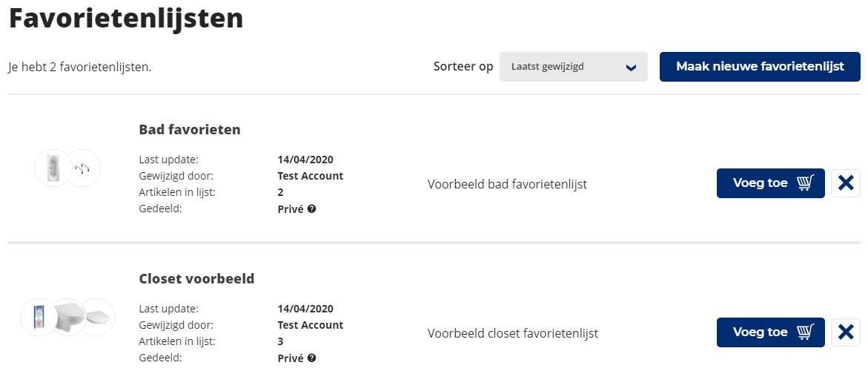The width and height of the screenshot is (868, 374).
Task: Open the Bad favorieten list title
Action: (190, 130)
